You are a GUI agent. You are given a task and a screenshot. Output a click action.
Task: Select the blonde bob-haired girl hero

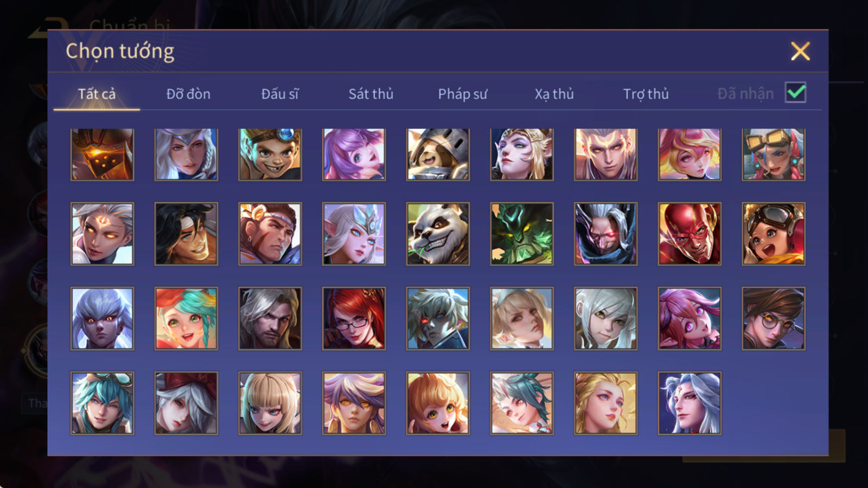click(270, 403)
